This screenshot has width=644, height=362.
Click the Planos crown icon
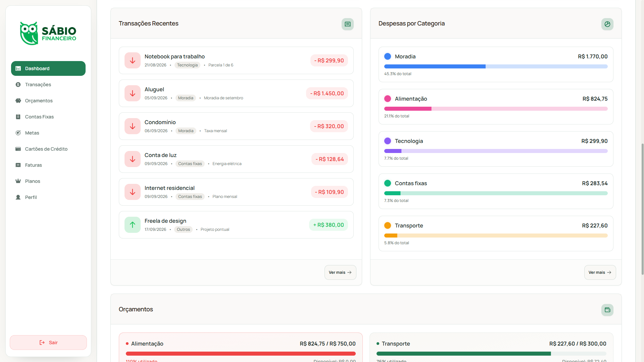tap(18, 181)
